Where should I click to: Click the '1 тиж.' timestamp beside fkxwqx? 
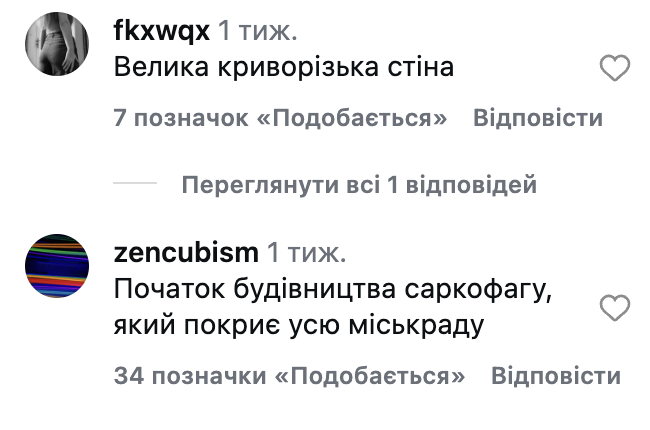[258, 31]
